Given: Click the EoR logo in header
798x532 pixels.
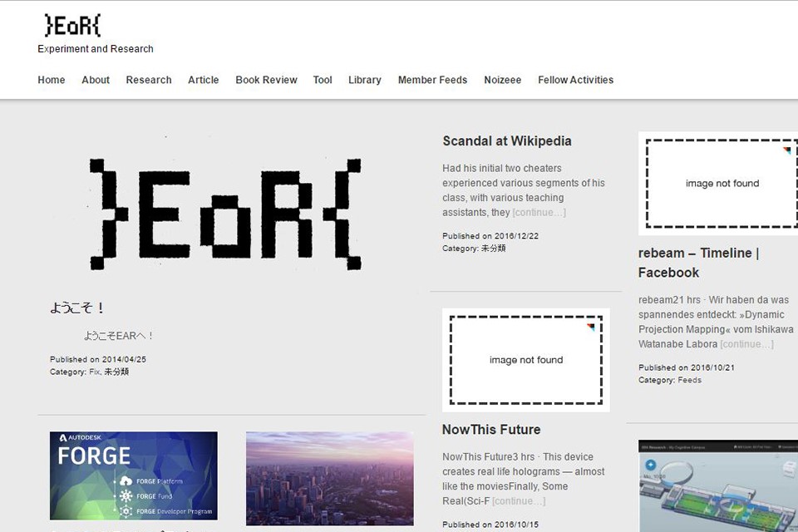Looking at the screenshot, I should (72, 26).
